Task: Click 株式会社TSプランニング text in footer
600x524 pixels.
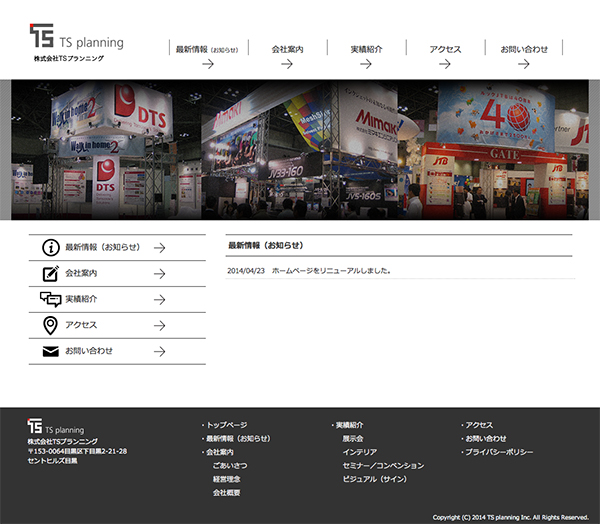Action: coord(62,441)
